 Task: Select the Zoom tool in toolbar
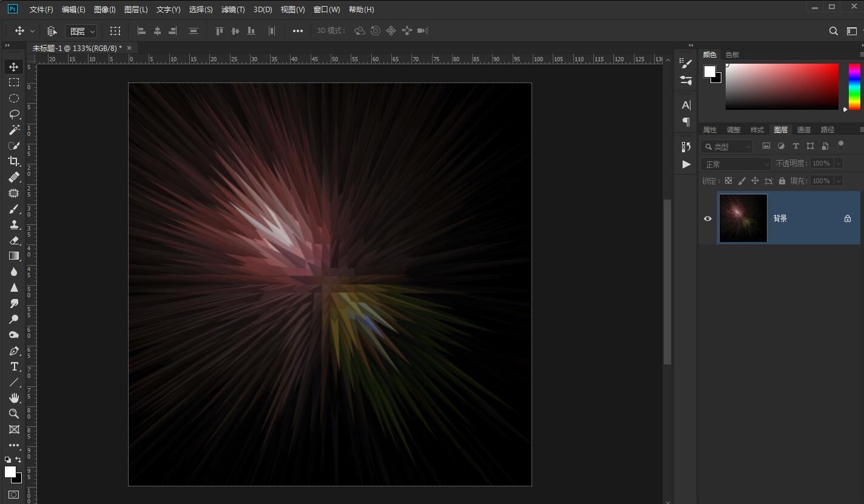14,414
